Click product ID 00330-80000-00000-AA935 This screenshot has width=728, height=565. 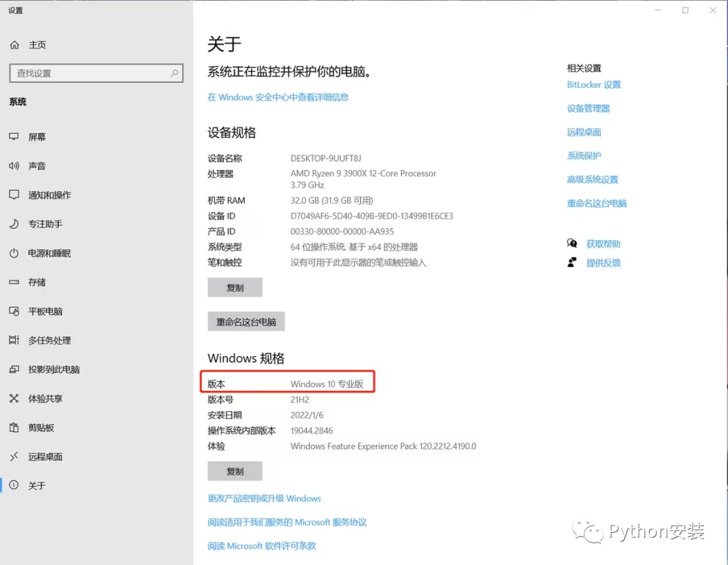pos(342,231)
